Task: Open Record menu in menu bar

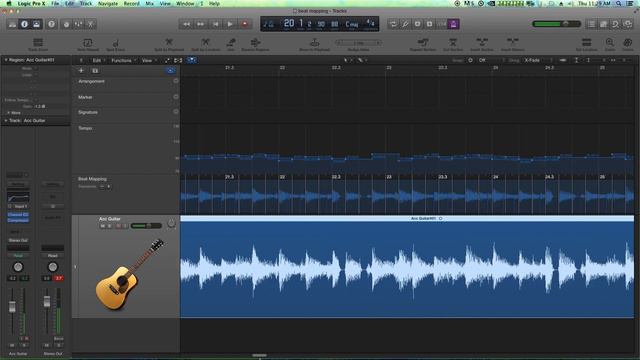Action: point(131,3)
